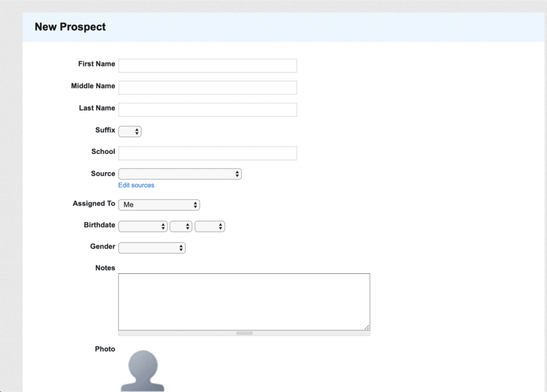This screenshot has height=392, width=547.
Task: Click the Middle Name label
Action: click(x=93, y=86)
